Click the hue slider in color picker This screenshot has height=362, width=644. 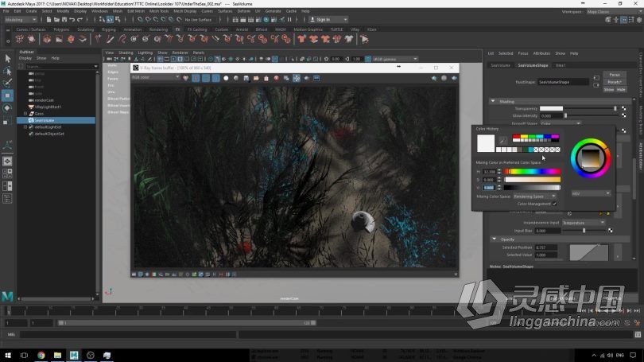pyautogui.click(x=532, y=171)
